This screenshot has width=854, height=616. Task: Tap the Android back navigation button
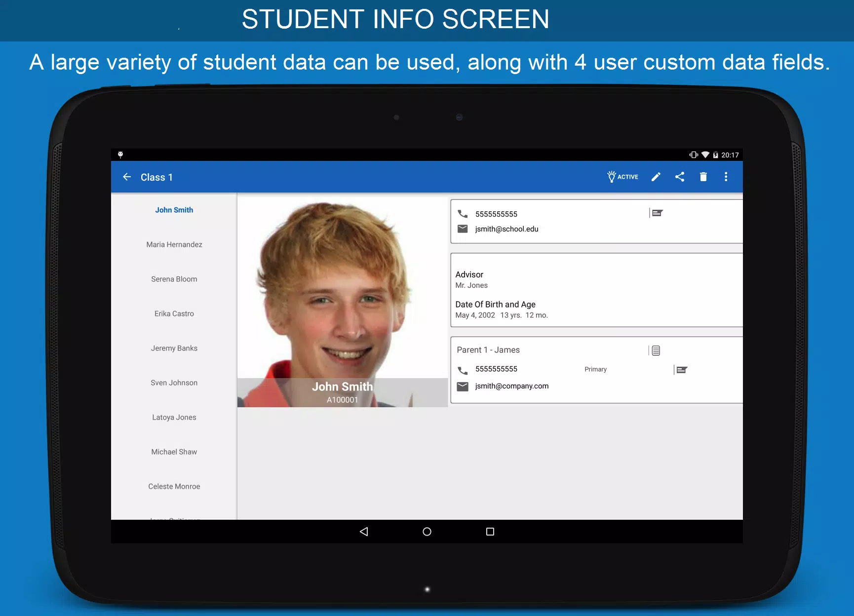coord(364,532)
